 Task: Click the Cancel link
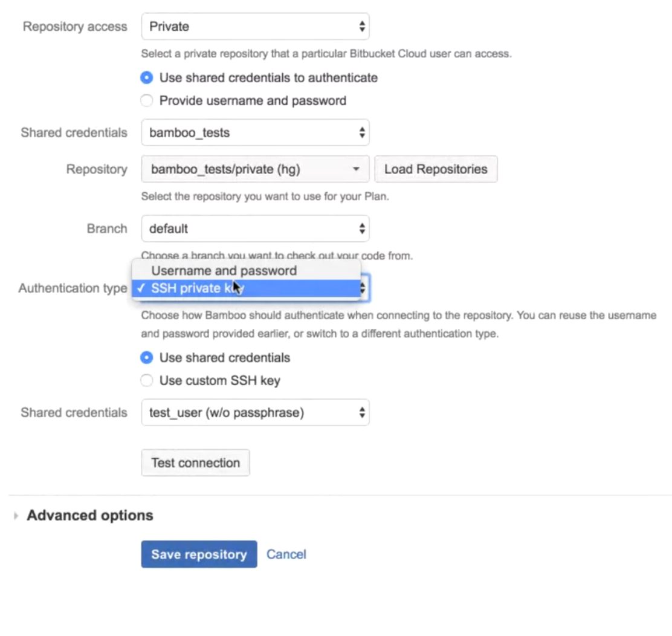[x=286, y=554]
